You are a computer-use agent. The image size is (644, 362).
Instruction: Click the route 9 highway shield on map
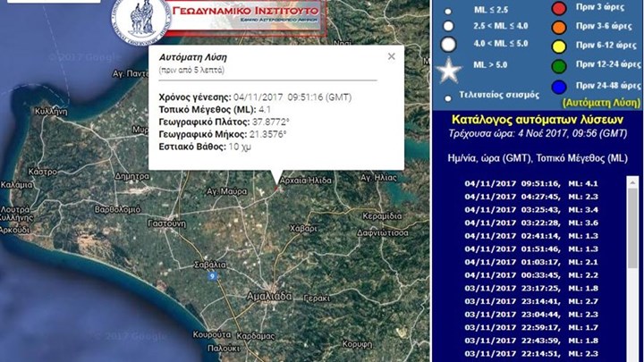[212, 276]
